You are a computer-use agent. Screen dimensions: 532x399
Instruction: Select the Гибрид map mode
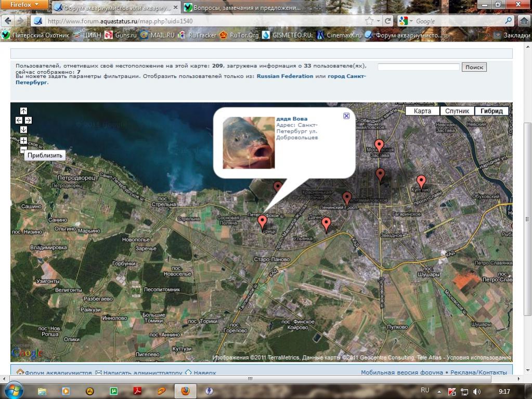(x=491, y=111)
